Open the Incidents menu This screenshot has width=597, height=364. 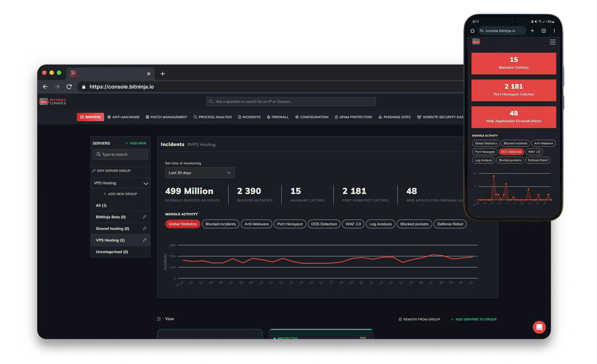249,117
